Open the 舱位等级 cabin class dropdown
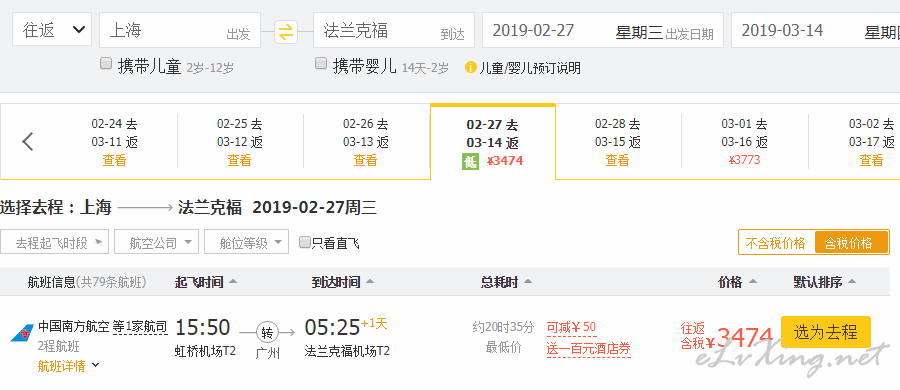900x390 pixels. point(246,242)
